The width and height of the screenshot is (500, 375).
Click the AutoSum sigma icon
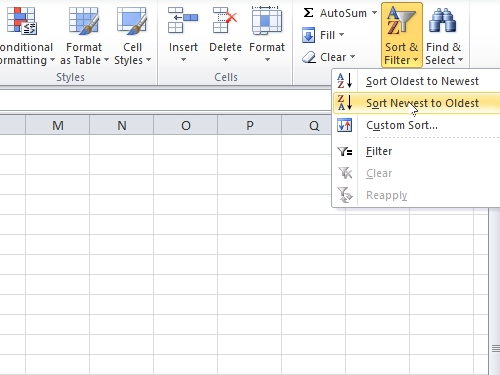point(308,13)
